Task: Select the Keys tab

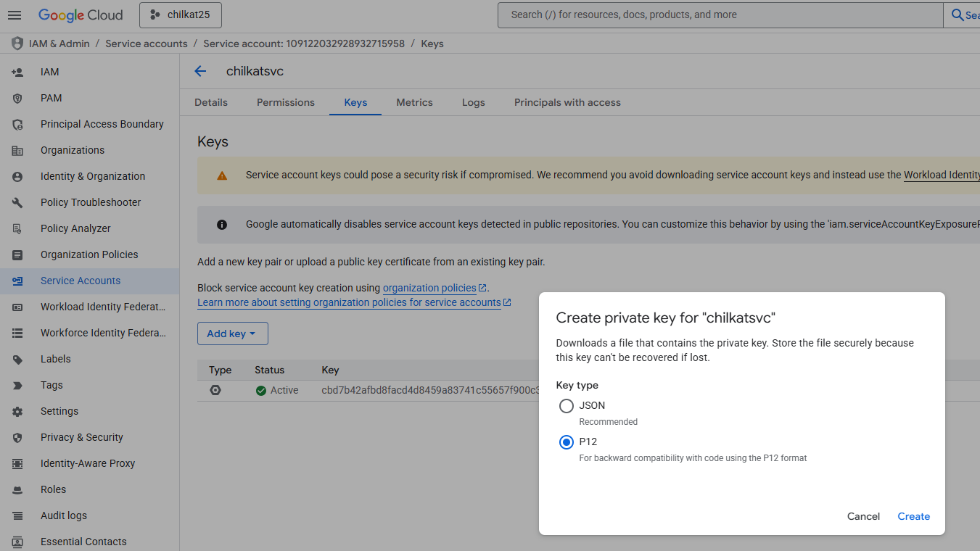Action: tap(355, 102)
